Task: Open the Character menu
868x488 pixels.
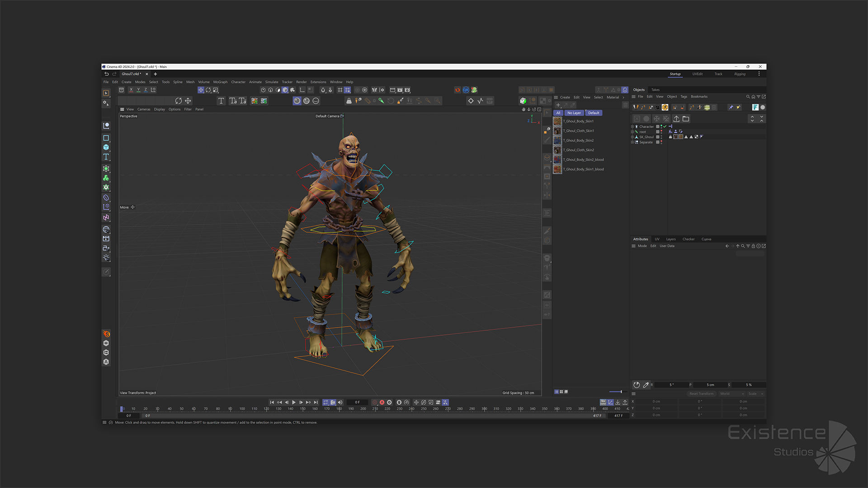Action: (238, 82)
